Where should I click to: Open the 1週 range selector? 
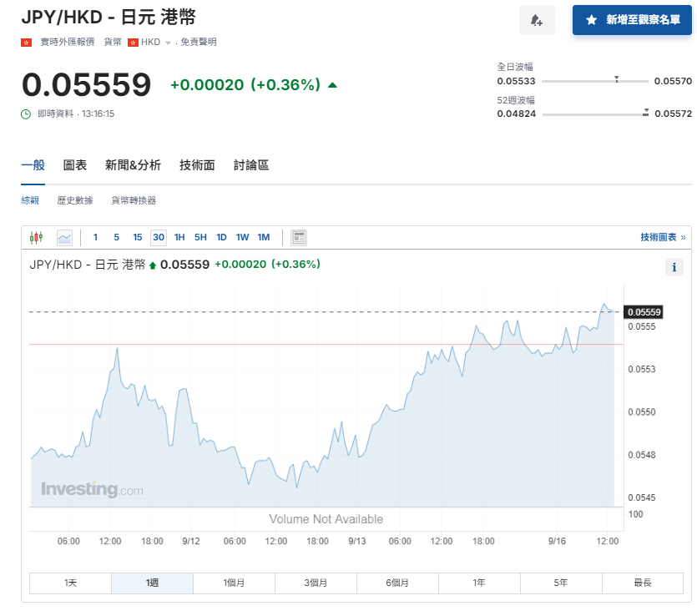click(x=152, y=583)
